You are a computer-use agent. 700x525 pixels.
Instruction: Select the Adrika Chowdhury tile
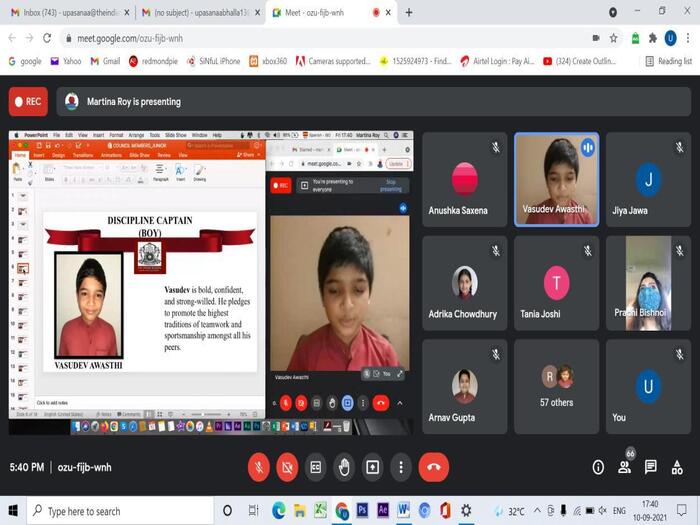[465, 283]
